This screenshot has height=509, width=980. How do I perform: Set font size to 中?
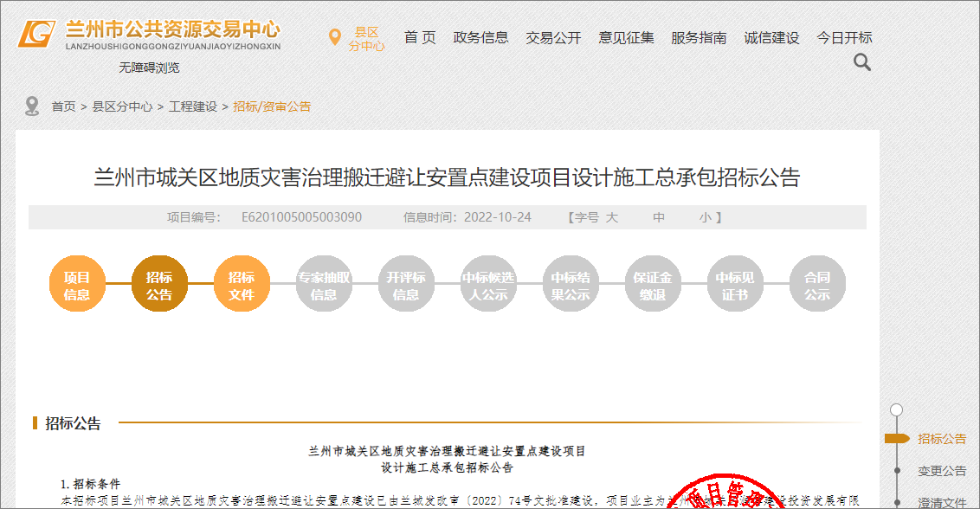[x=659, y=217]
